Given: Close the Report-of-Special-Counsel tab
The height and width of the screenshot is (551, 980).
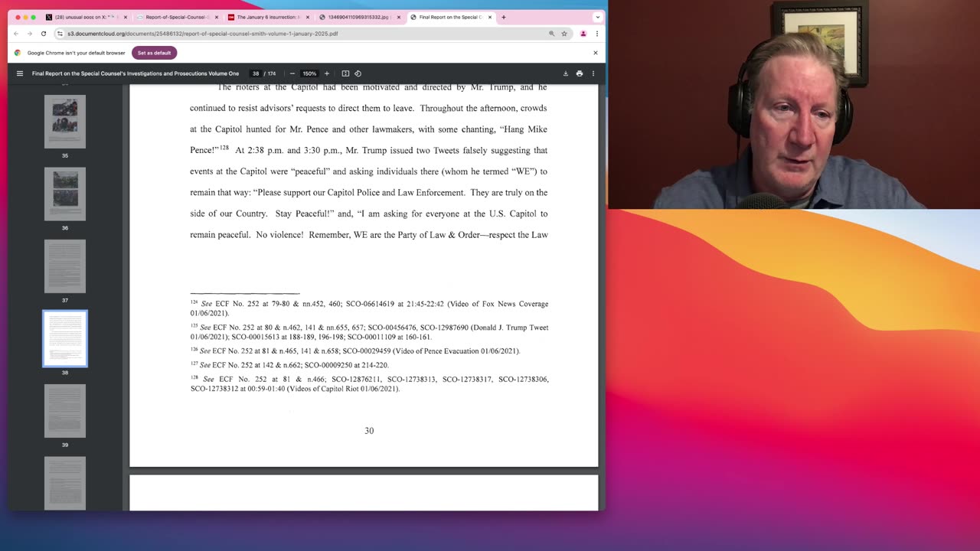Looking at the screenshot, I should (217, 17).
